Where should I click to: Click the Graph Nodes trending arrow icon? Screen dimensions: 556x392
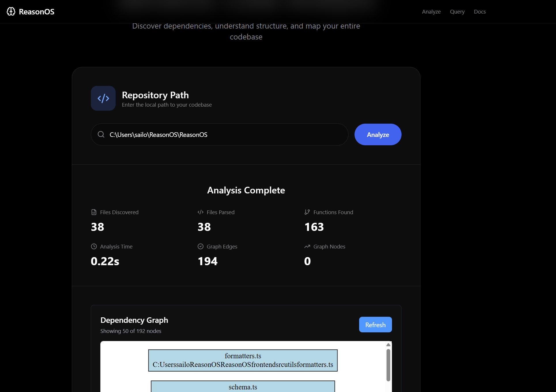pos(307,246)
